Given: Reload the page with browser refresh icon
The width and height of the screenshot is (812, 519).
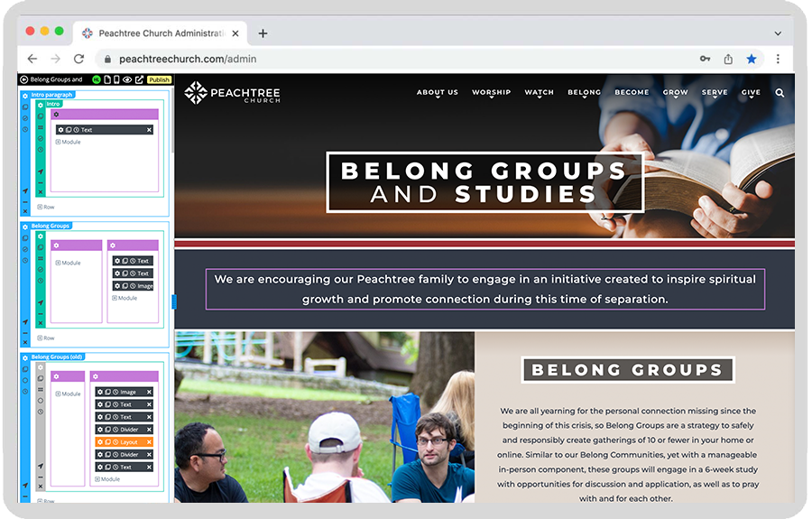Looking at the screenshot, I should tap(78, 59).
